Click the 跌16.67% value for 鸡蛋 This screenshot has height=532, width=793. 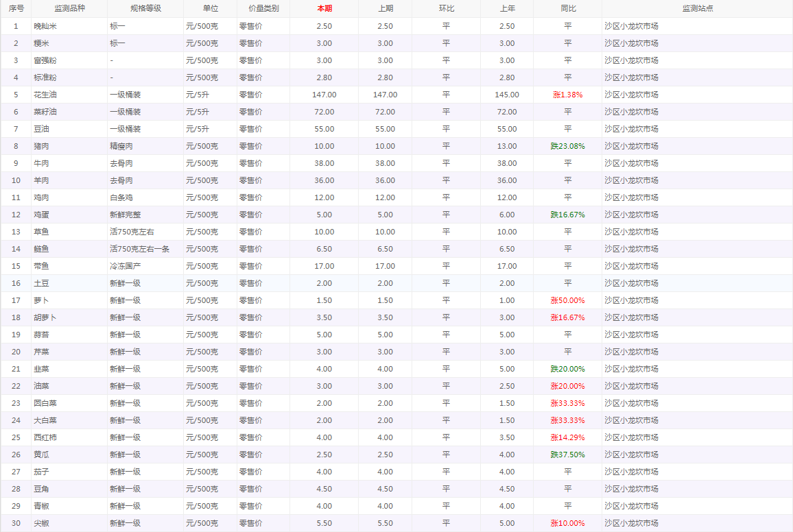567,215
